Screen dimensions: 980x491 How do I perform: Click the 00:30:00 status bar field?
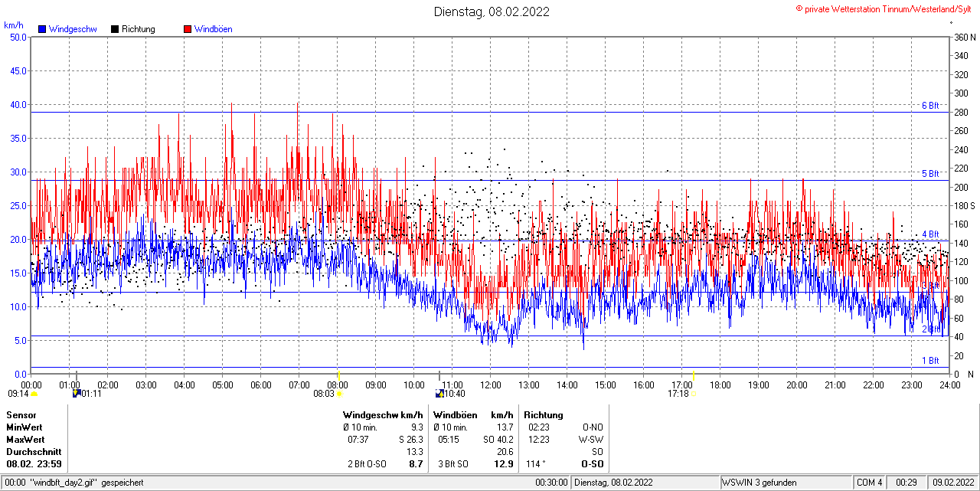(x=551, y=483)
